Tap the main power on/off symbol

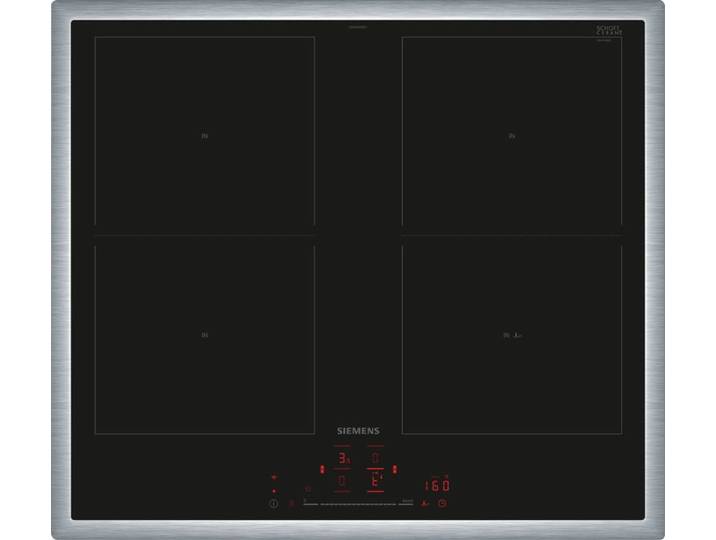pyautogui.click(x=274, y=503)
